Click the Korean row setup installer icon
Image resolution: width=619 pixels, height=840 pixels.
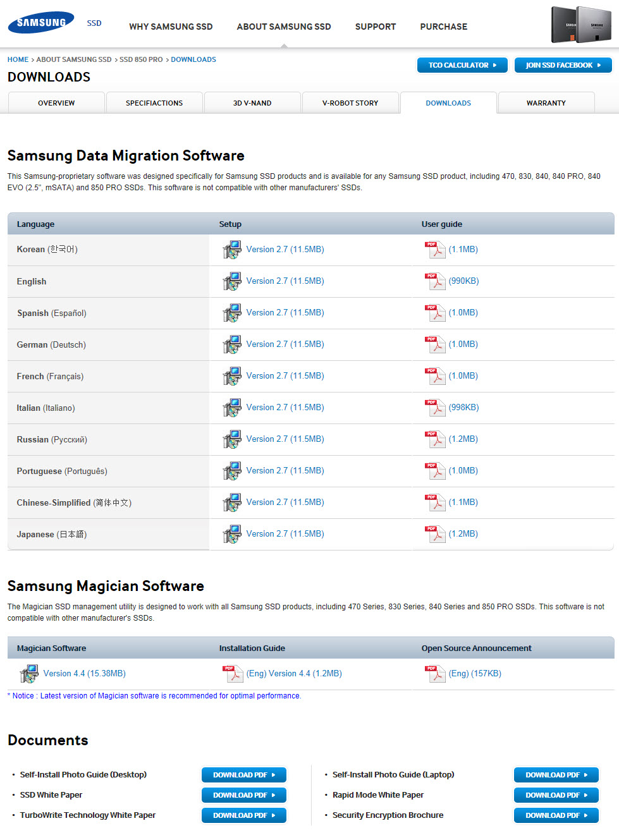point(232,250)
